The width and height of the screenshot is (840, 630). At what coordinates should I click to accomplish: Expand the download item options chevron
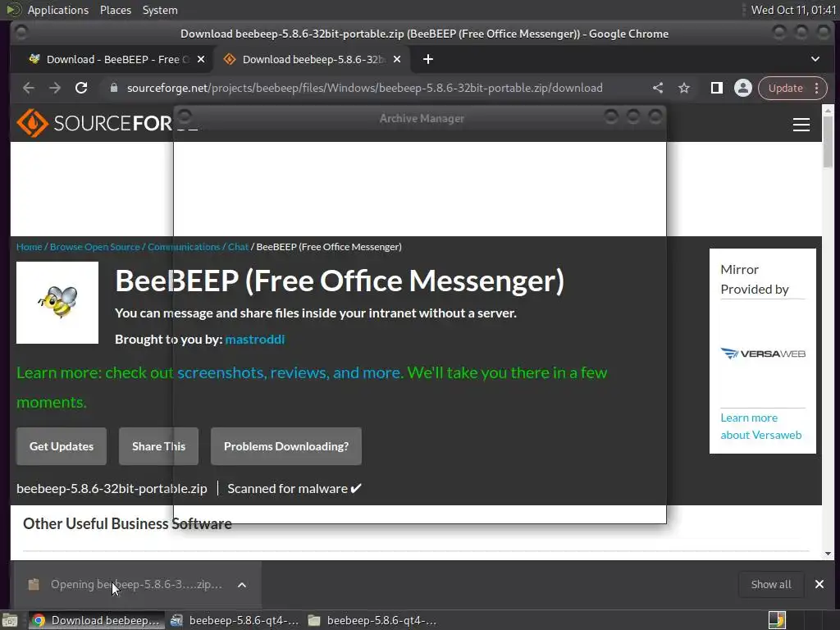(x=242, y=585)
